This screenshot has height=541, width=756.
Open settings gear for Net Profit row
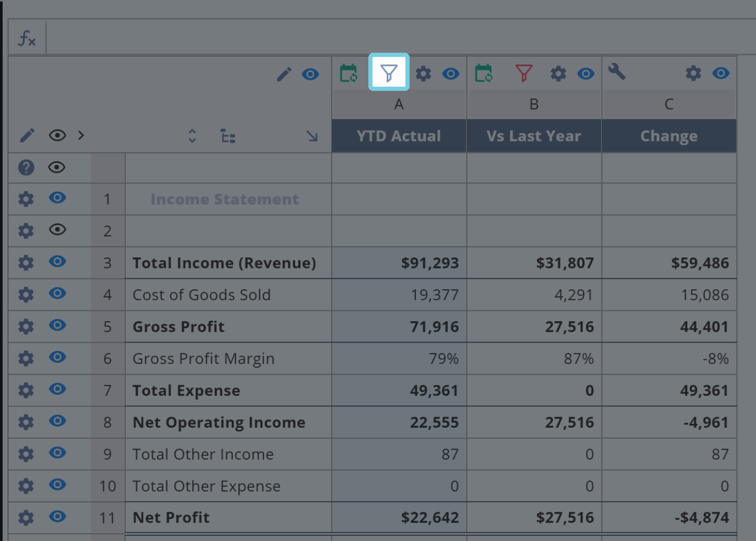click(26, 518)
